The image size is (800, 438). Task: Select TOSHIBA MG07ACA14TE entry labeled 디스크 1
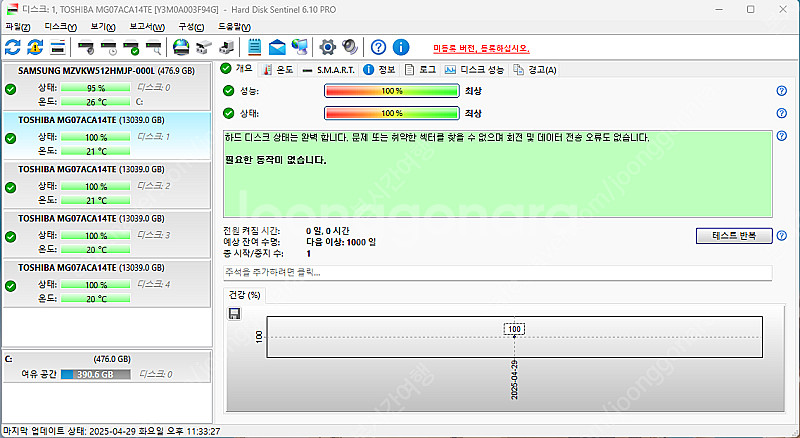106,136
